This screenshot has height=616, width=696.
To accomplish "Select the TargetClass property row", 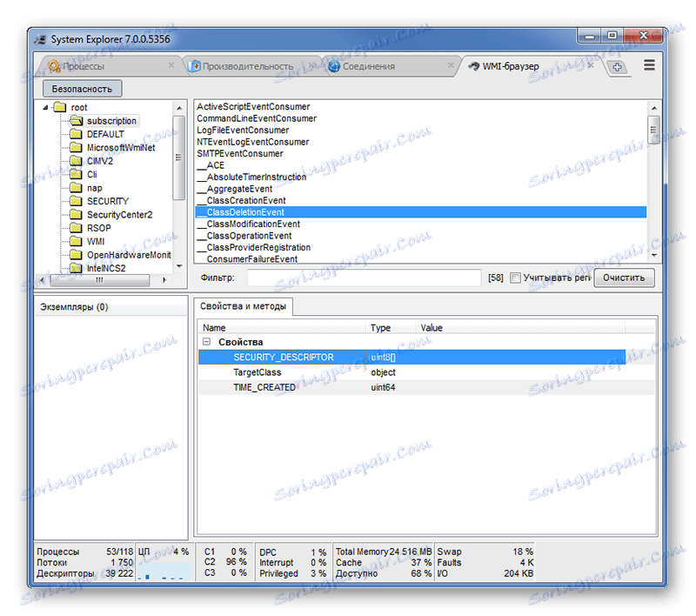I will (x=261, y=372).
